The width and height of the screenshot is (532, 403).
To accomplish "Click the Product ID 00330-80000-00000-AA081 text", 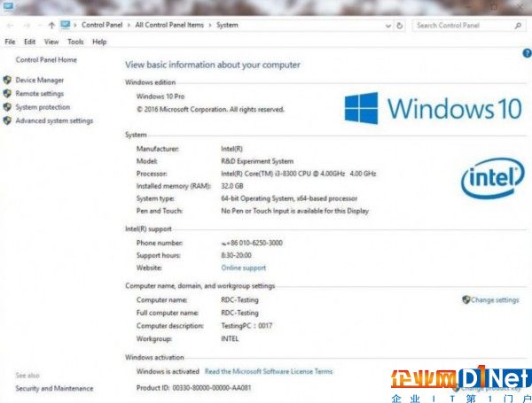I will [x=193, y=388].
